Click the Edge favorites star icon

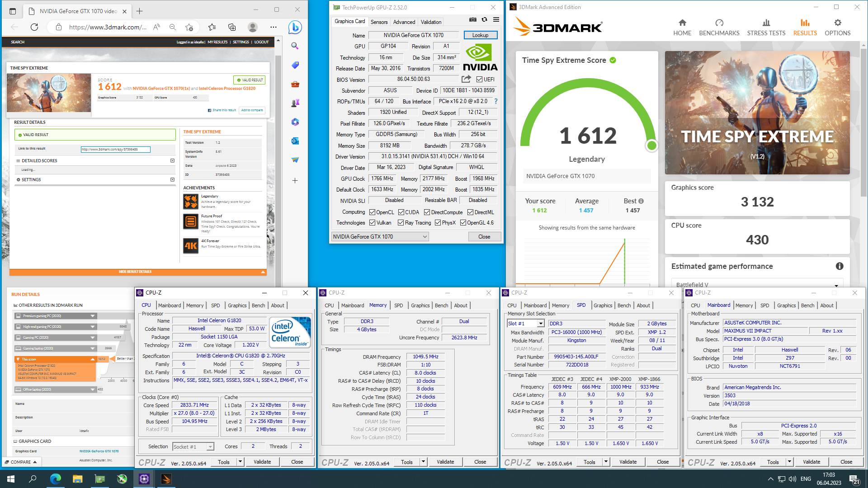click(212, 27)
